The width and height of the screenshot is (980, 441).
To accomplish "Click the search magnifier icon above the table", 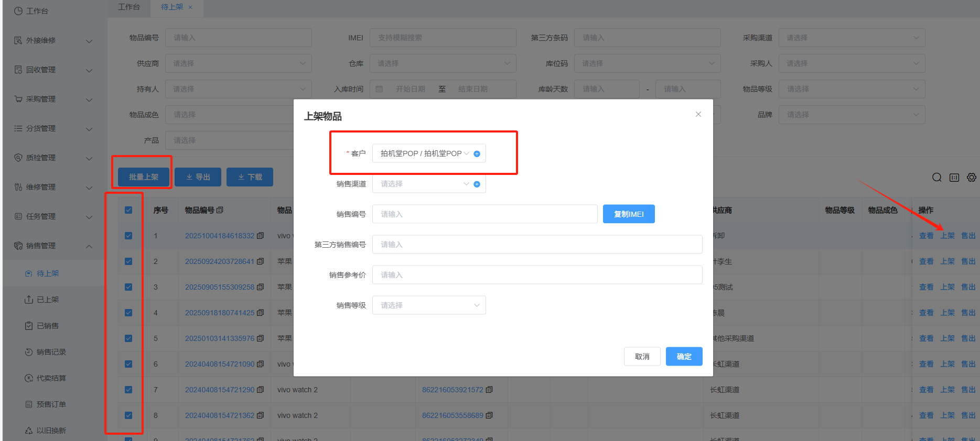I will click(x=936, y=178).
